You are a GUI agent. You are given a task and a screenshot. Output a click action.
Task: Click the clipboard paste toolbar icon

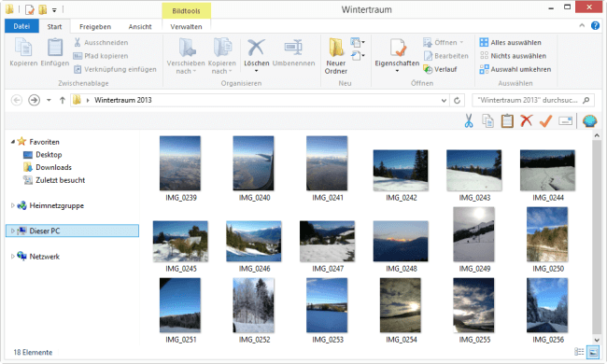point(507,121)
